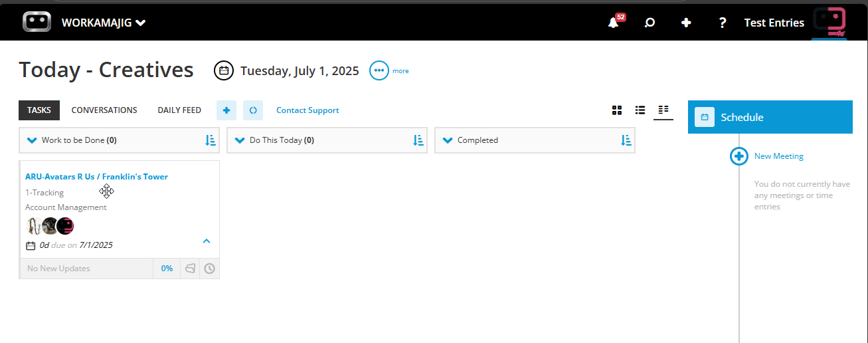The width and height of the screenshot is (868, 343).
Task: Click the add task plus button
Action: coord(226,110)
